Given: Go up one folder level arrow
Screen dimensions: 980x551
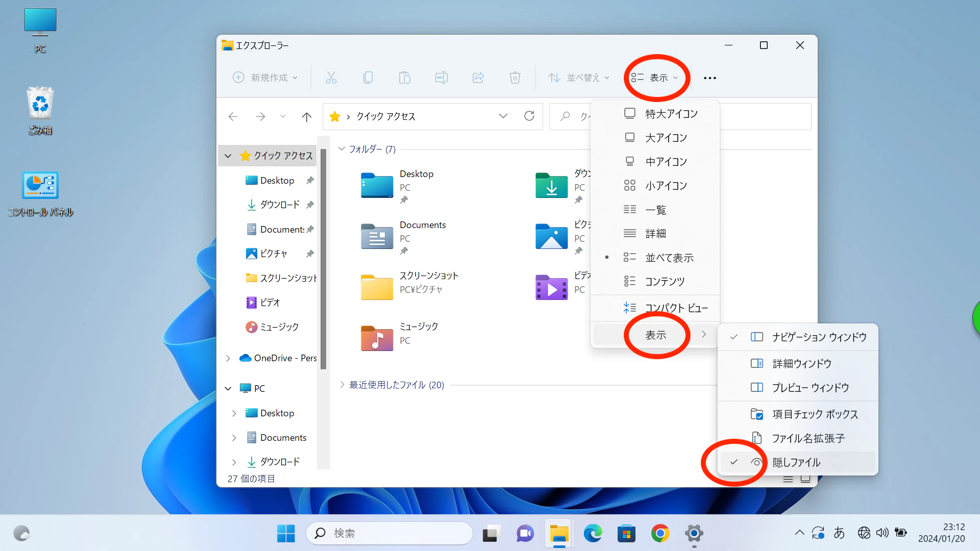Looking at the screenshot, I should [x=307, y=117].
